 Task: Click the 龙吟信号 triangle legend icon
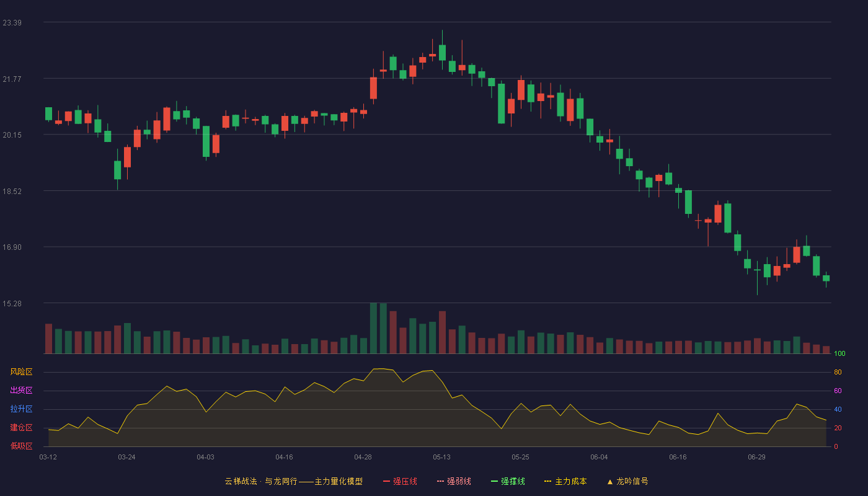coord(609,481)
